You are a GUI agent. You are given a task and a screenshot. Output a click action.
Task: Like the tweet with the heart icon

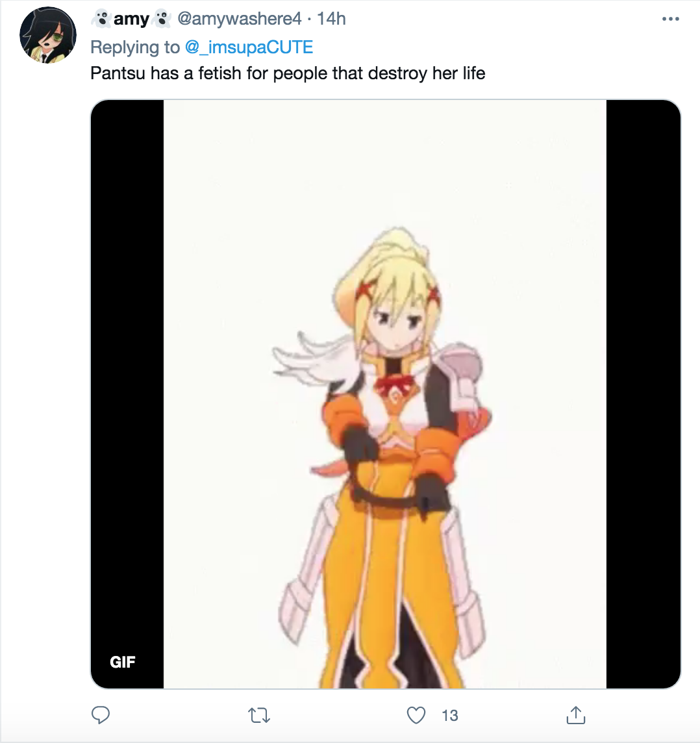(416, 715)
